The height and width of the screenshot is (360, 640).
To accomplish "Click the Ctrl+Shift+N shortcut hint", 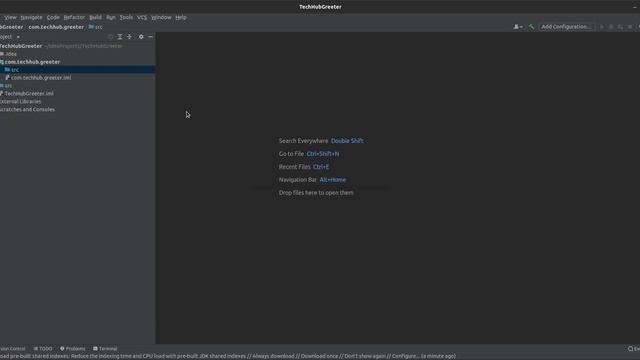I will click(323, 154).
